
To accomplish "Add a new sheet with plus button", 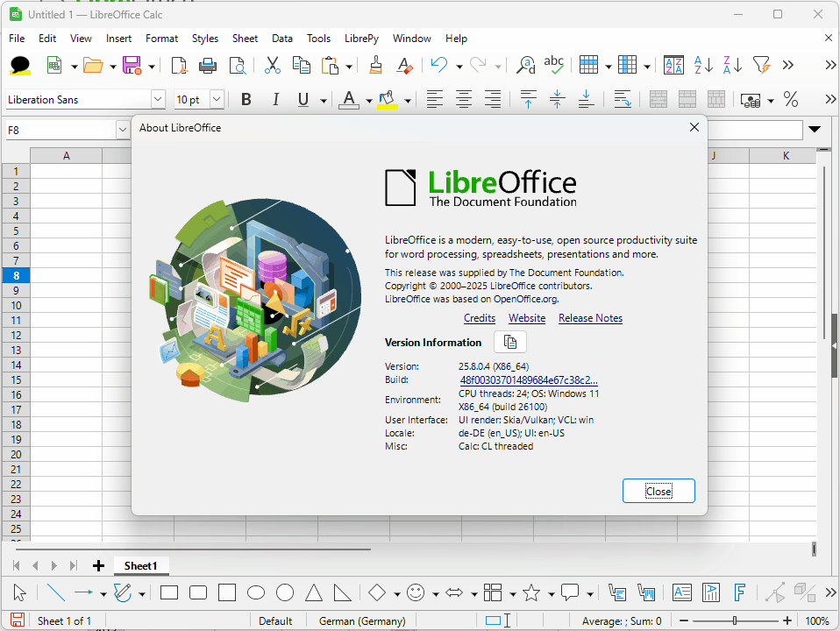I will [x=98, y=565].
